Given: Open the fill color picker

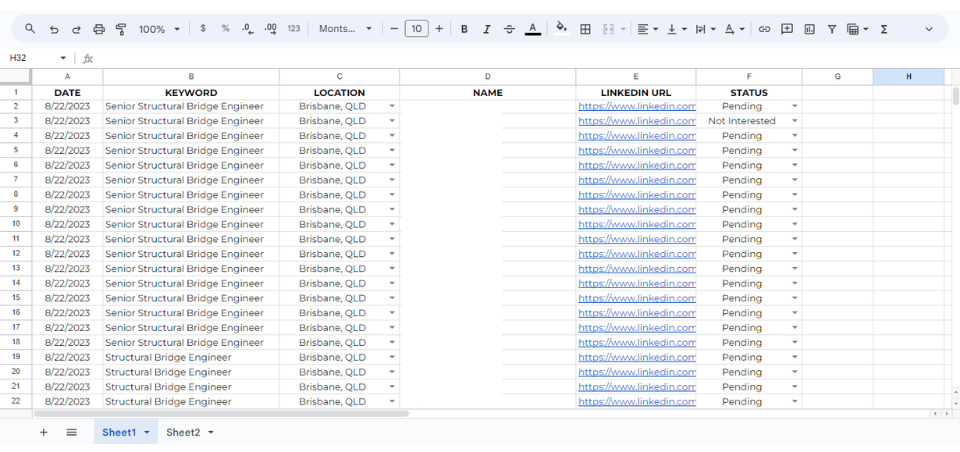Looking at the screenshot, I should pyautogui.click(x=561, y=29).
